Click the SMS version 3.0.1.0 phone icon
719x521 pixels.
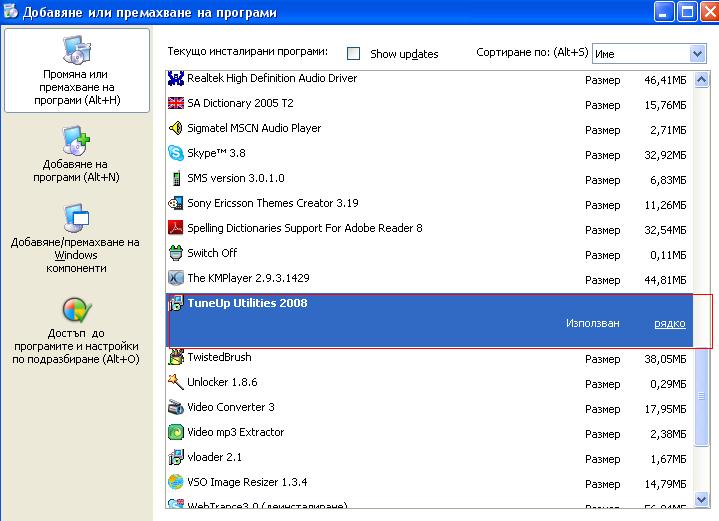(x=176, y=178)
